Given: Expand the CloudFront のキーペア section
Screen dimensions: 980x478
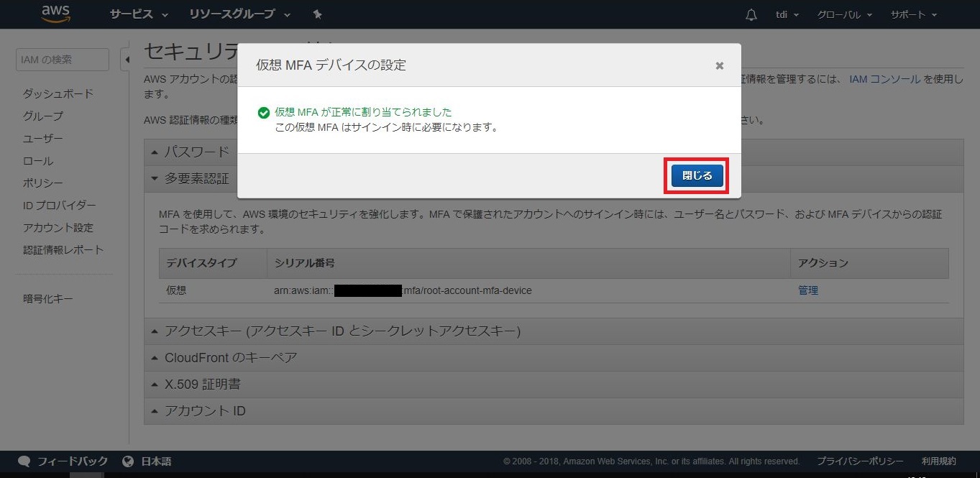Looking at the screenshot, I should tap(230, 357).
